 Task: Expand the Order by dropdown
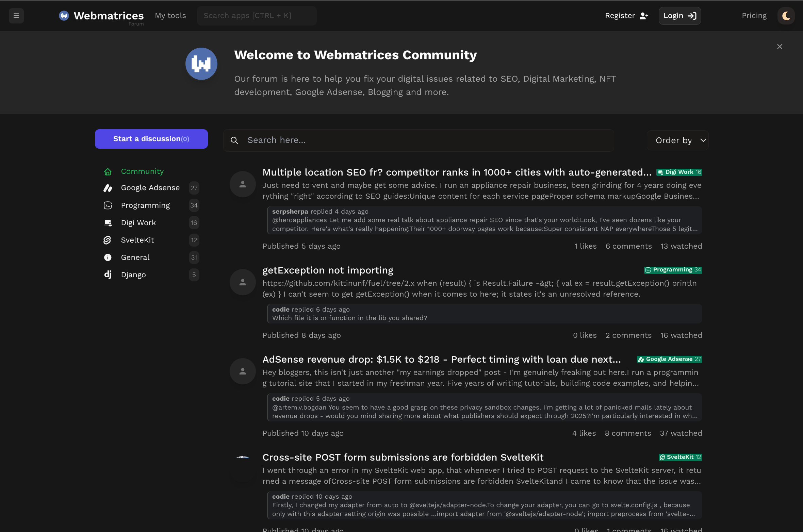pyautogui.click(x=677, y=140)
